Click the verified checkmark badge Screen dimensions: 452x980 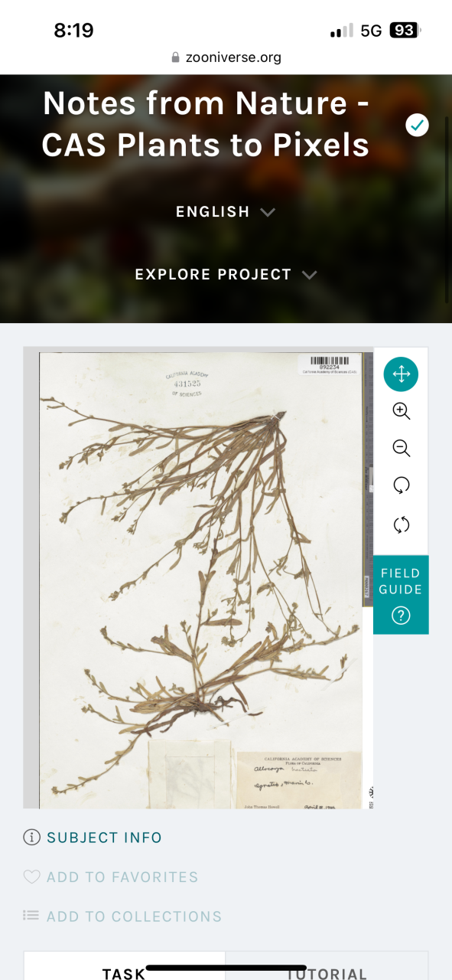pos(417,126)
